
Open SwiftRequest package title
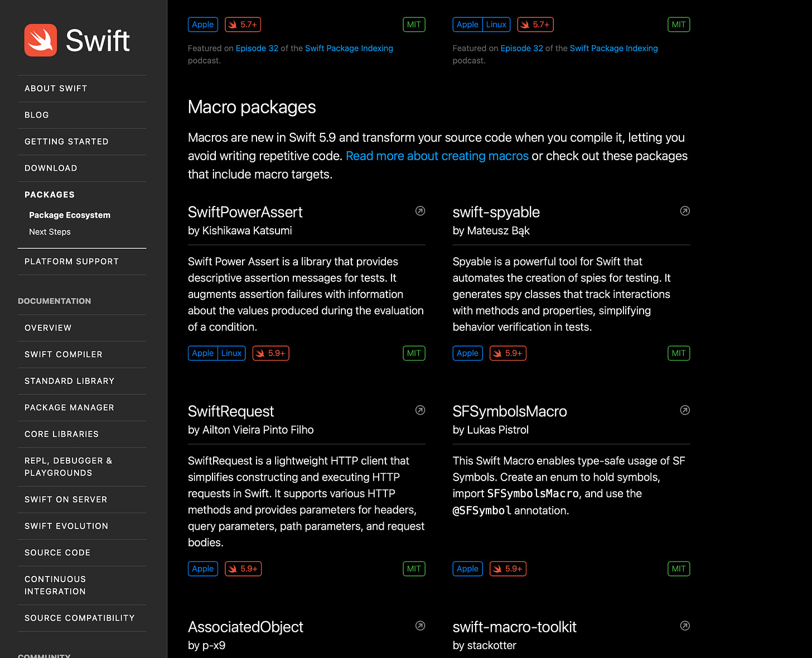(x=231, y=411)
